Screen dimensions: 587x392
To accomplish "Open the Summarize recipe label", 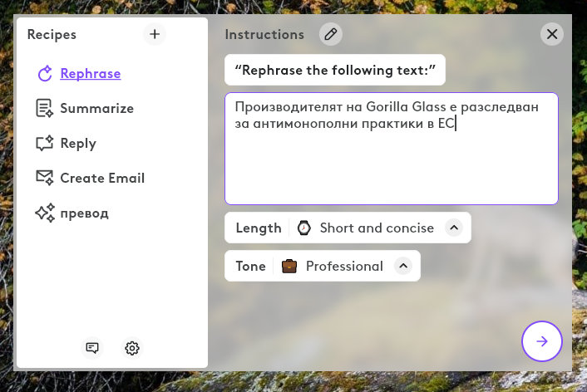I will point(96,108).
